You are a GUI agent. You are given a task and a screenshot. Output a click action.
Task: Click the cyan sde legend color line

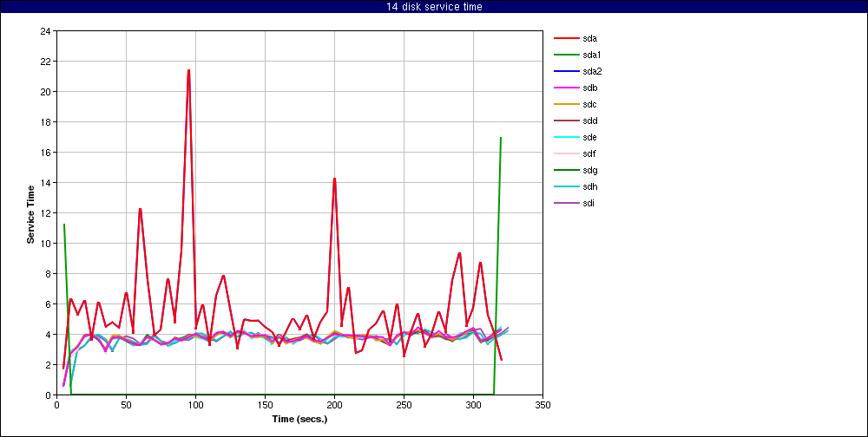click(x=566, y=137)
